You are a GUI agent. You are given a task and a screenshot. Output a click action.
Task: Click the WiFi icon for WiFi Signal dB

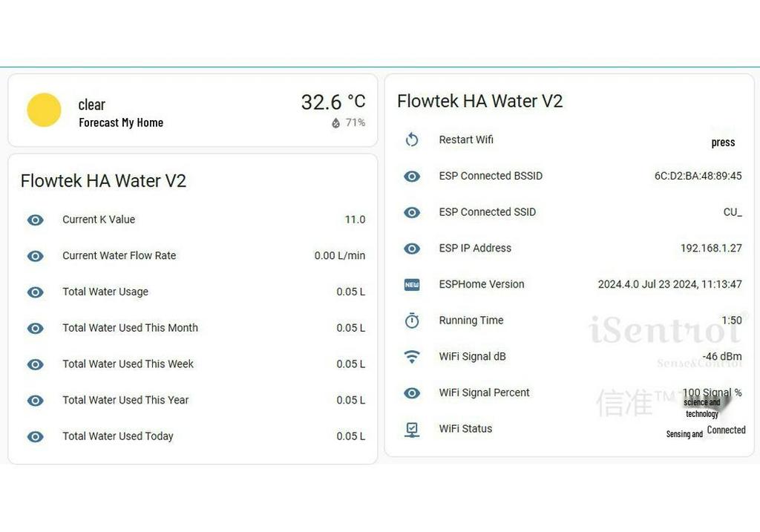click(412, 357)
